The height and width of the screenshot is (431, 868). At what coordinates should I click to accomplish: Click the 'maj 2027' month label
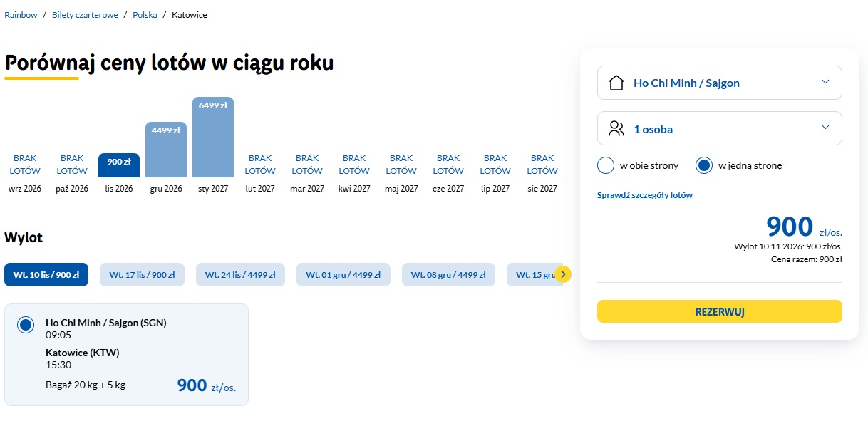[401, 189]
